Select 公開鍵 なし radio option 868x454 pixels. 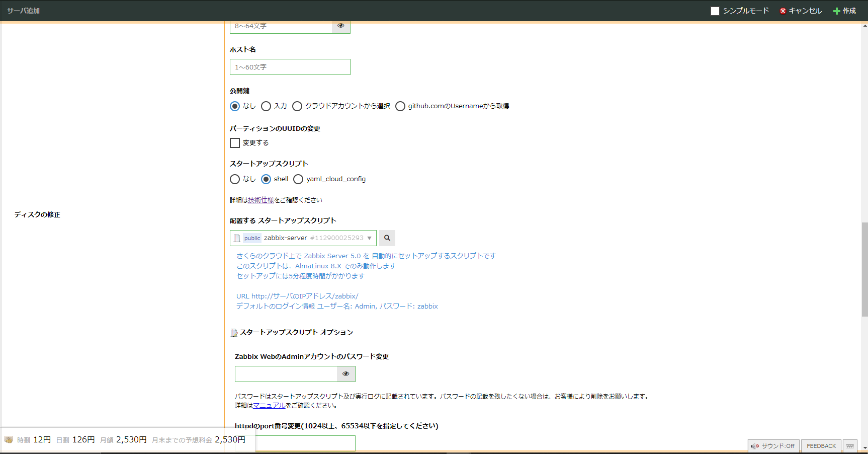tap(235, 106)
